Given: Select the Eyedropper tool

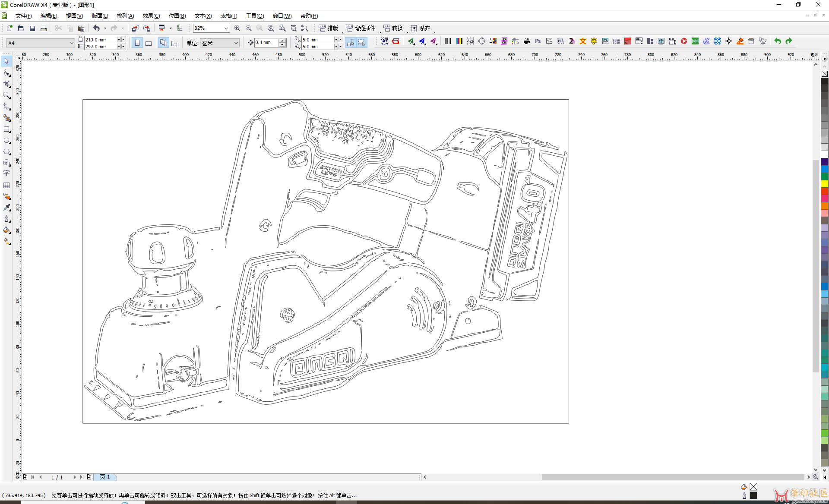Looking at the screenshot, I should 6,208.
